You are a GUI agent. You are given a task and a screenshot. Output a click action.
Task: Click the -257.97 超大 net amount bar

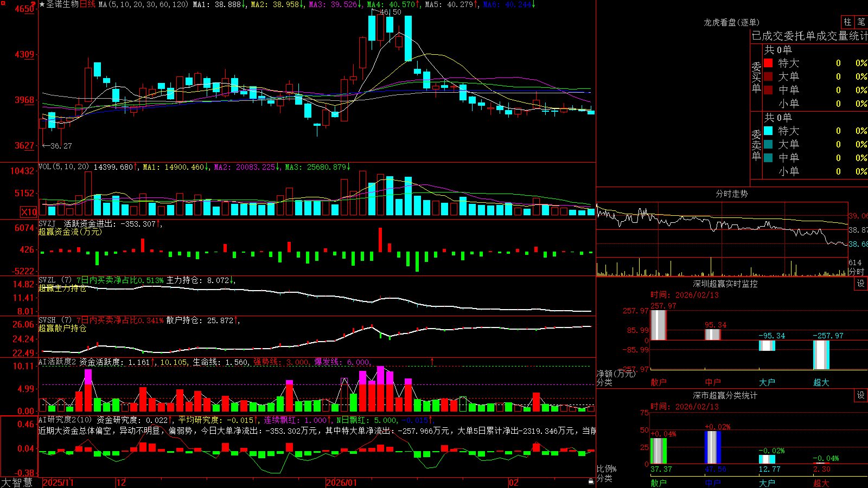821,355
